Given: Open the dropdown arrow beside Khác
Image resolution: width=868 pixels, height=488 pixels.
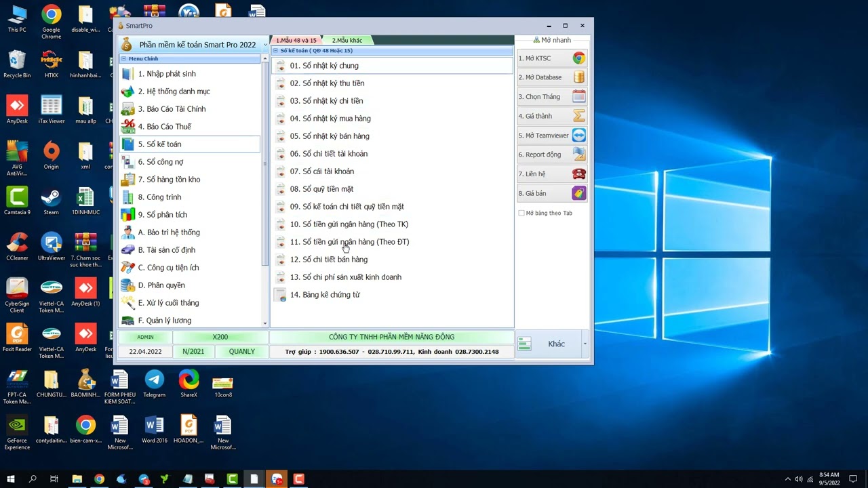Looking at the screenshot, I should coord(585,344).
